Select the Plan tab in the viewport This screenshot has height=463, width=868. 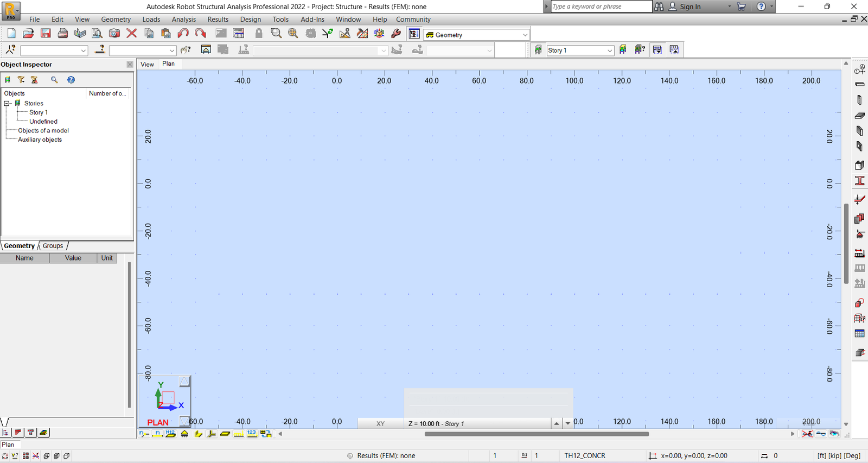(169, 64)
